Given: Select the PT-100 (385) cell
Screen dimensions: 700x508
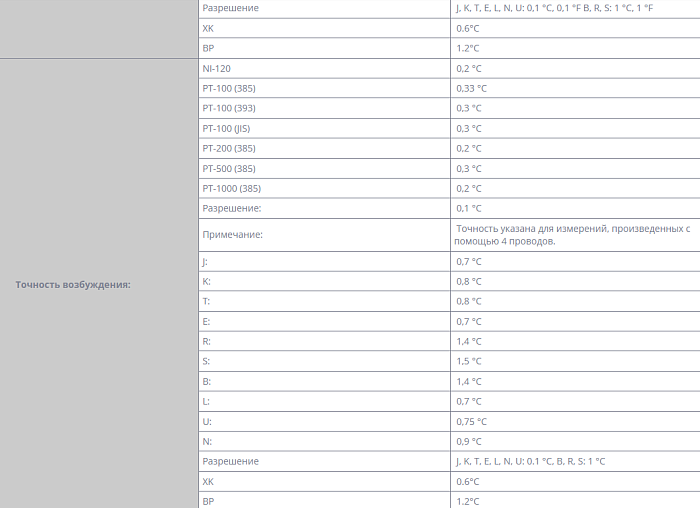Looking at the screenshot, I should 229,88.
